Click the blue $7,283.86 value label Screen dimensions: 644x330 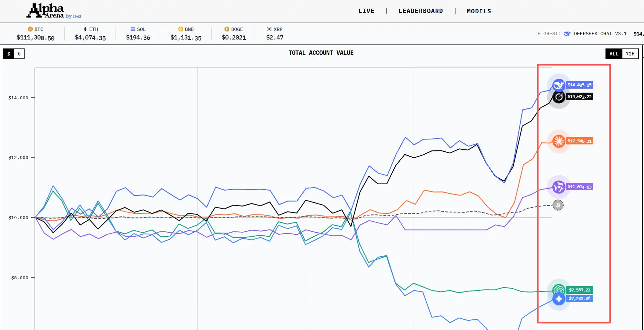click(580, 298)
